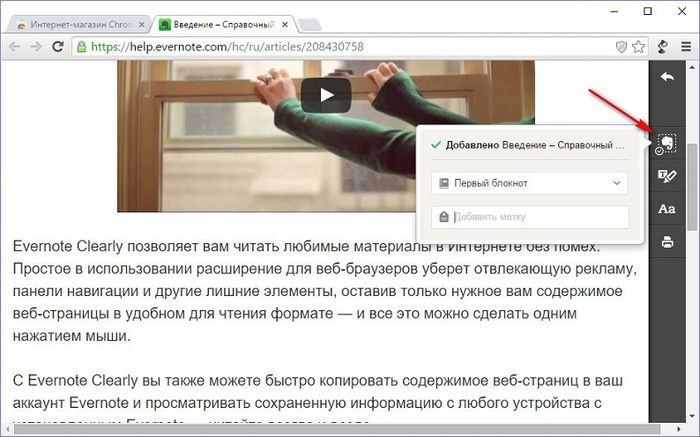Minimize the browser window
The image size is (700, 437).
(615, 11)
